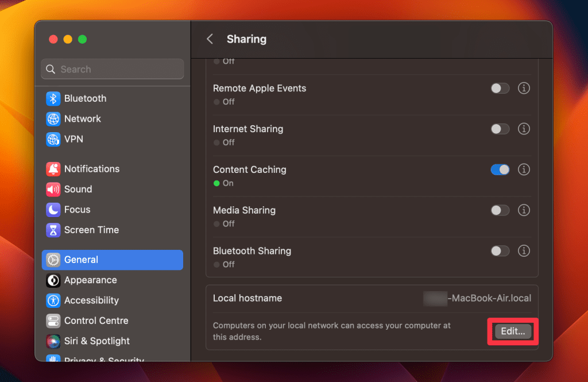Screen dimensions: 588x382
Task: Select Screen Time hourglass icon
Action: coord(53,230)
